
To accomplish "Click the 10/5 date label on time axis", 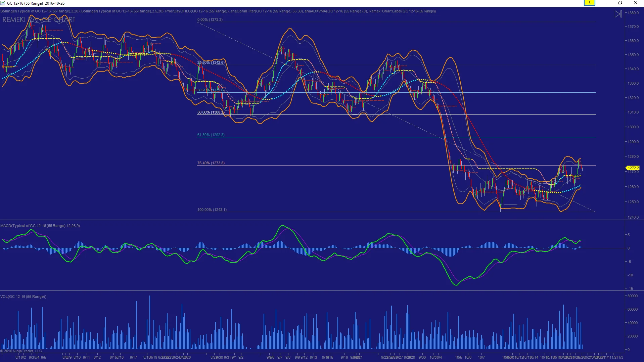I will pyautogui.click(x=459, y=357).
